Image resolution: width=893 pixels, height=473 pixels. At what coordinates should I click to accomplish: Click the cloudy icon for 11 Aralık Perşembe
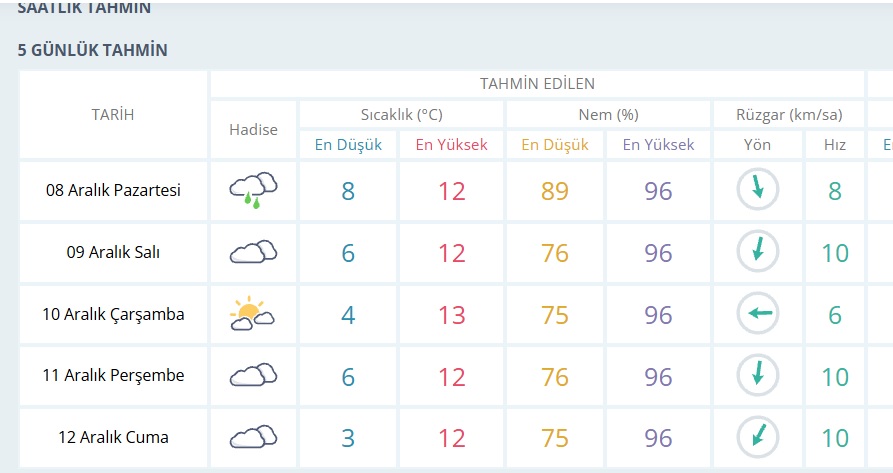(x=253, y=376)
